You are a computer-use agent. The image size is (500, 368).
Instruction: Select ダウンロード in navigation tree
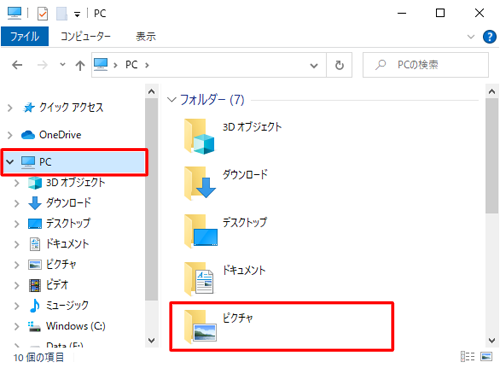pos(69,203)
